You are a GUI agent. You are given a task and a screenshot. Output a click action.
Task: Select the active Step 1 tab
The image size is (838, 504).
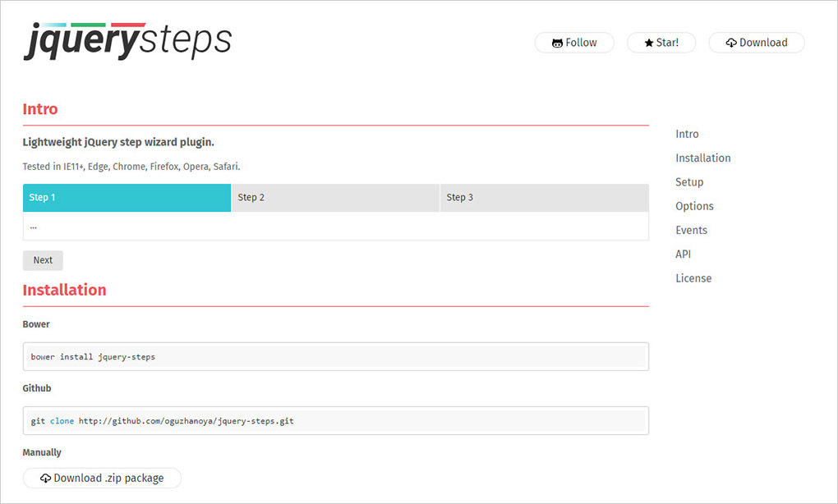[x=127, y=197]
